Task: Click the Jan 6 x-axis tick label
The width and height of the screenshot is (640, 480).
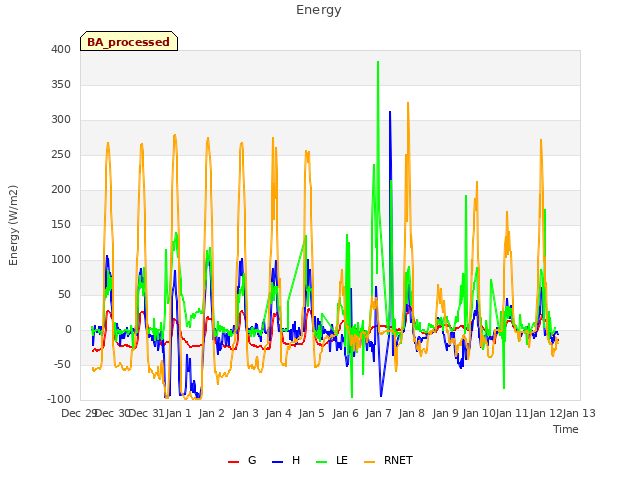Action: coord(345,413)
